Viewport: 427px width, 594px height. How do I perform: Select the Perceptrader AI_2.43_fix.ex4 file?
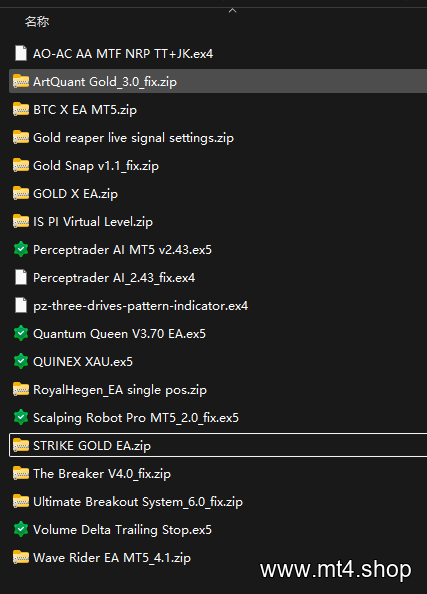tap(218, 278)
